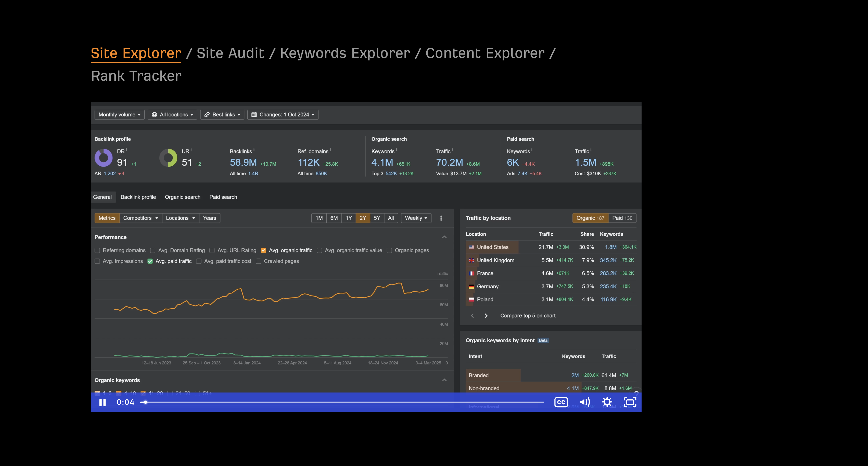The width and height of the screenshot is (868, 466).
Task: Go to next traffic locations page
Action: tap(486, 316)
